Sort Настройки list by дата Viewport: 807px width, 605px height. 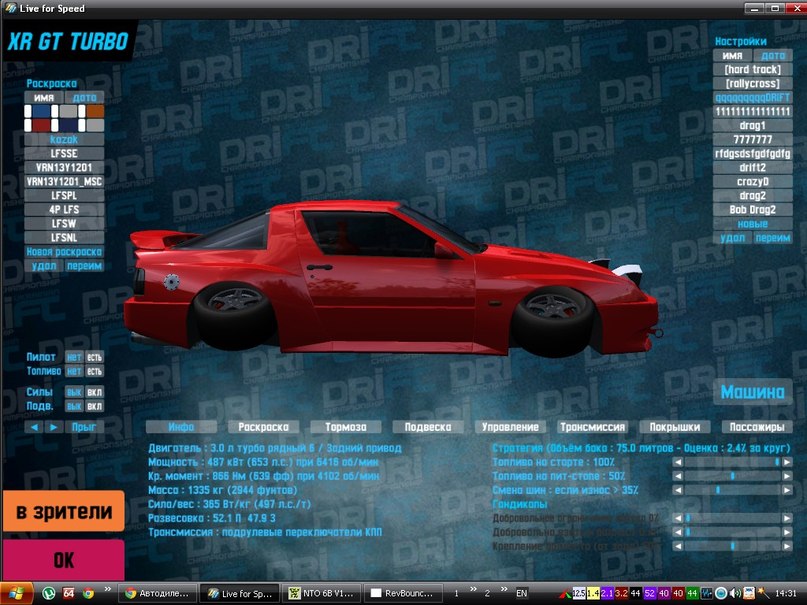pyautogui.click(x=773, y=56)
